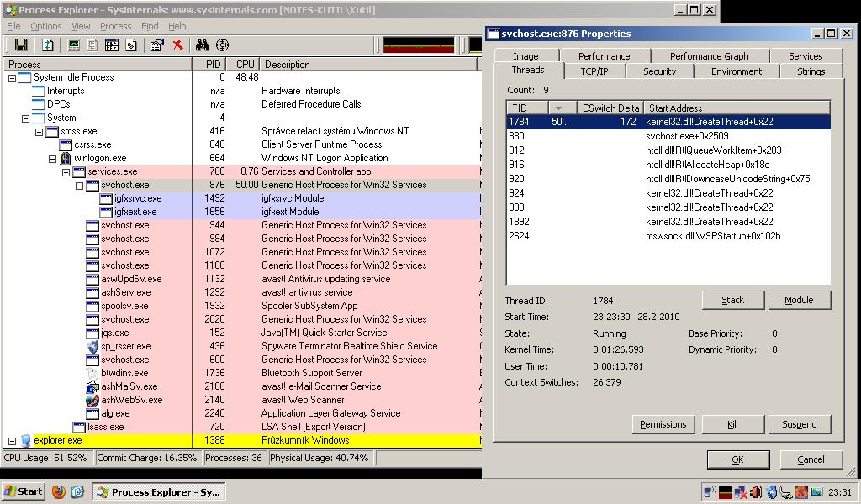The height and width of the screenshot is (504, 861).
Task: Click the Suspend thread button
Action: click(799, 424)
